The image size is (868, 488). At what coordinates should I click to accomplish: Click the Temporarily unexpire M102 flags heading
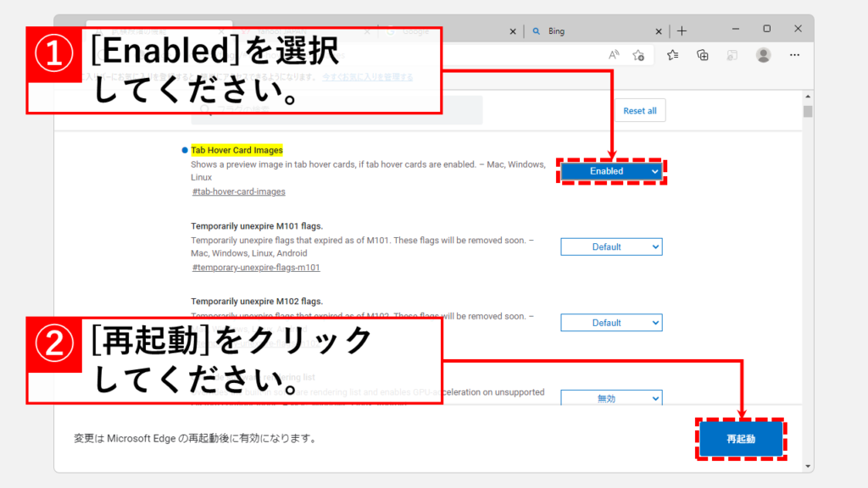pos(257,301)
